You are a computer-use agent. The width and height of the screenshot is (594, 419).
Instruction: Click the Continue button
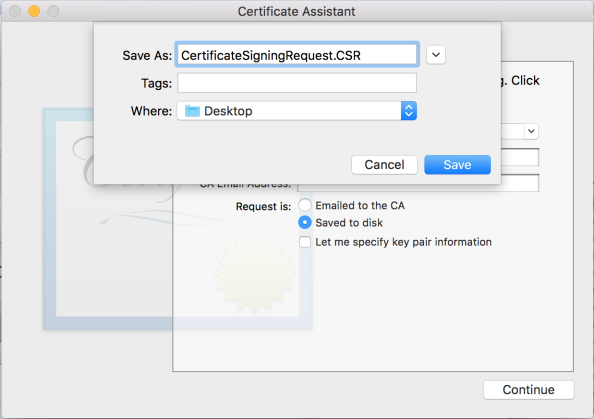(x=528, y=390)
